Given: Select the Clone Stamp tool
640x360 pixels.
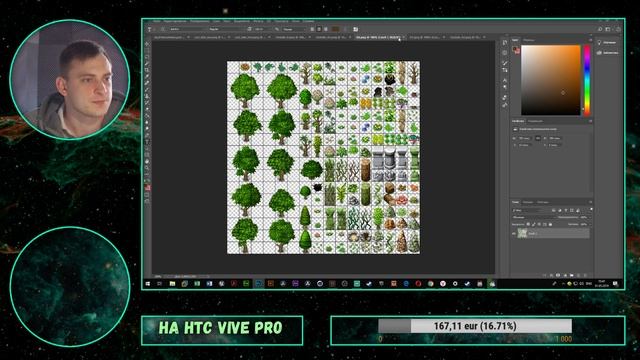Looking at the screenshot, I should point(148,96).
